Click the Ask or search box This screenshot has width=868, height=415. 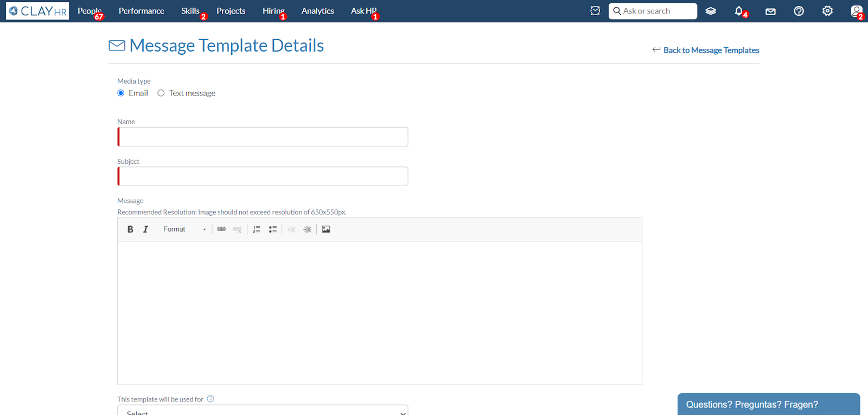(x=653, y=11)
